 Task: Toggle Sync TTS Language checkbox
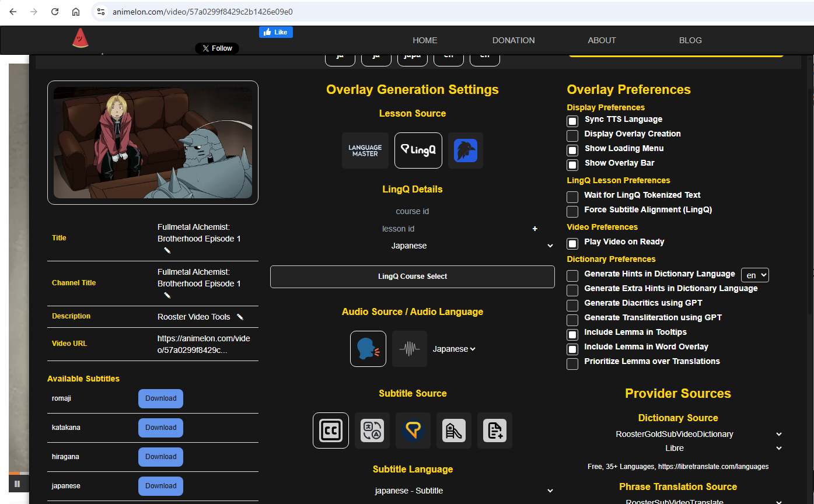(x=572, y=121)
